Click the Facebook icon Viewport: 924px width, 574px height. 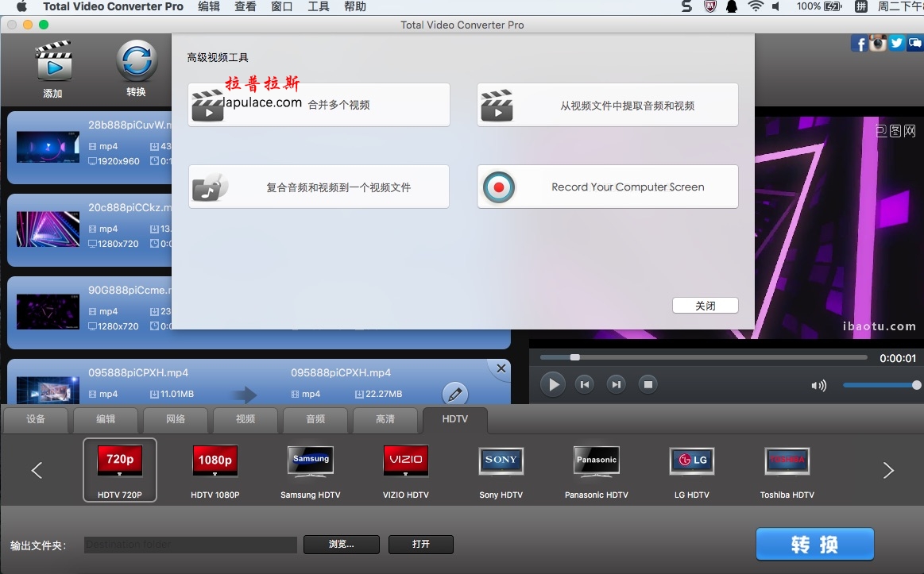click(x=859, y=44)
